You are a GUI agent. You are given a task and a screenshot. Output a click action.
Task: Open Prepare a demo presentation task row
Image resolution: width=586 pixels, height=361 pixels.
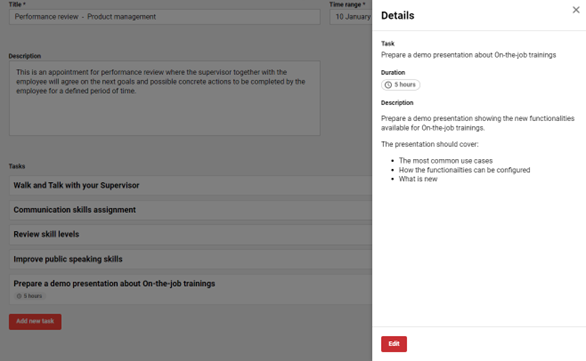pyautogui.click(x=191, y=289)
